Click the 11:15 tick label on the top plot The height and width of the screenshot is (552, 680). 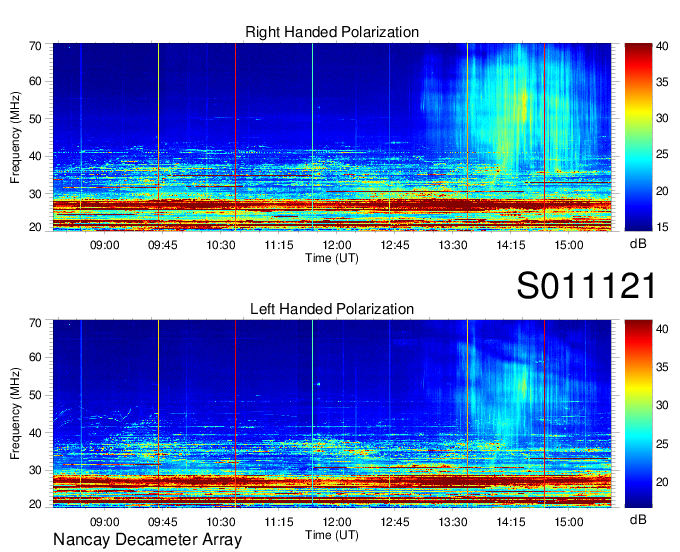tap(279, 245)
